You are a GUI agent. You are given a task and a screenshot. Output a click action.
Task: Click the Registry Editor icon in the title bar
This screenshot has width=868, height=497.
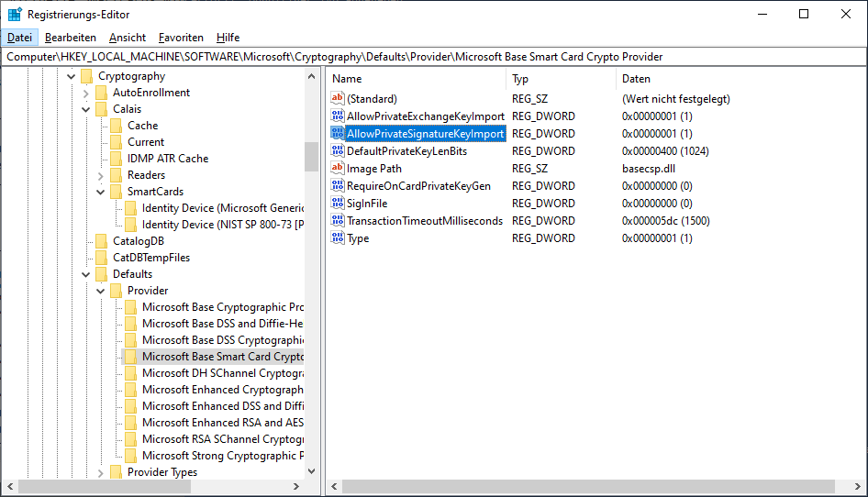click(15, 15)
